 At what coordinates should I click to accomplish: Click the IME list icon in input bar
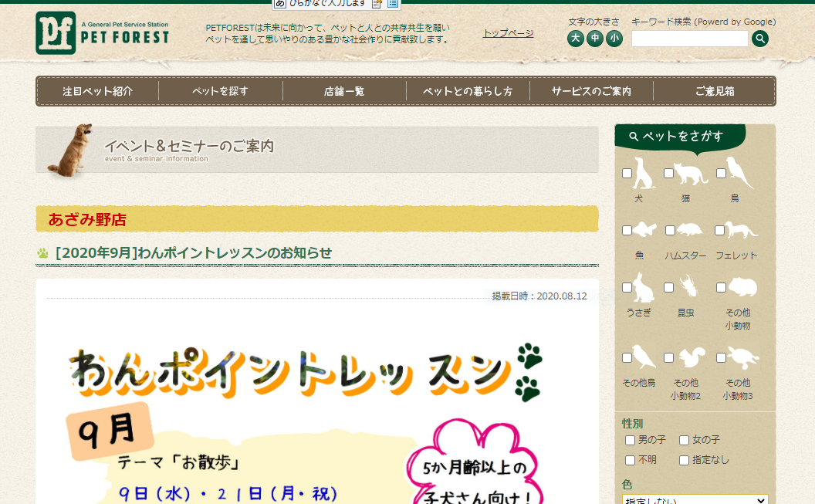(x=393, y=4)
